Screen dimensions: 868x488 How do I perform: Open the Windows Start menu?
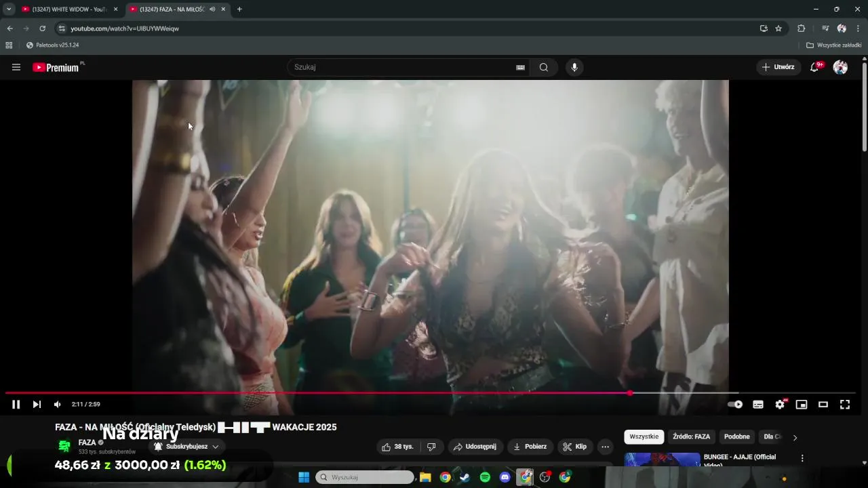(x=304, y=477)
